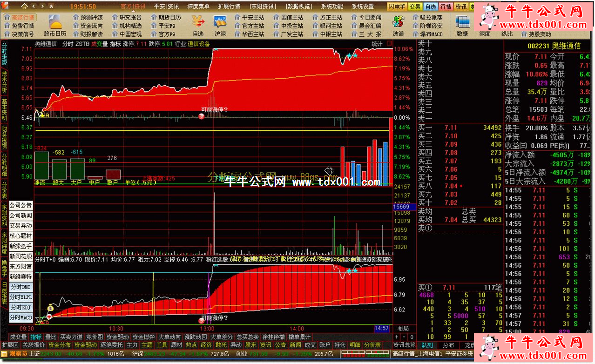Click the 闪电手 quick trade button
595x364 pixels.
point(397,7)
